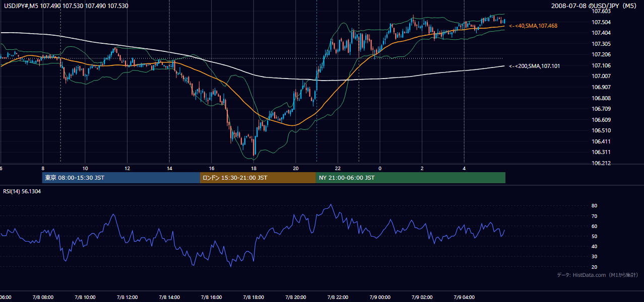
Task: Click RSI scale value 30
Action: [595, 257]
